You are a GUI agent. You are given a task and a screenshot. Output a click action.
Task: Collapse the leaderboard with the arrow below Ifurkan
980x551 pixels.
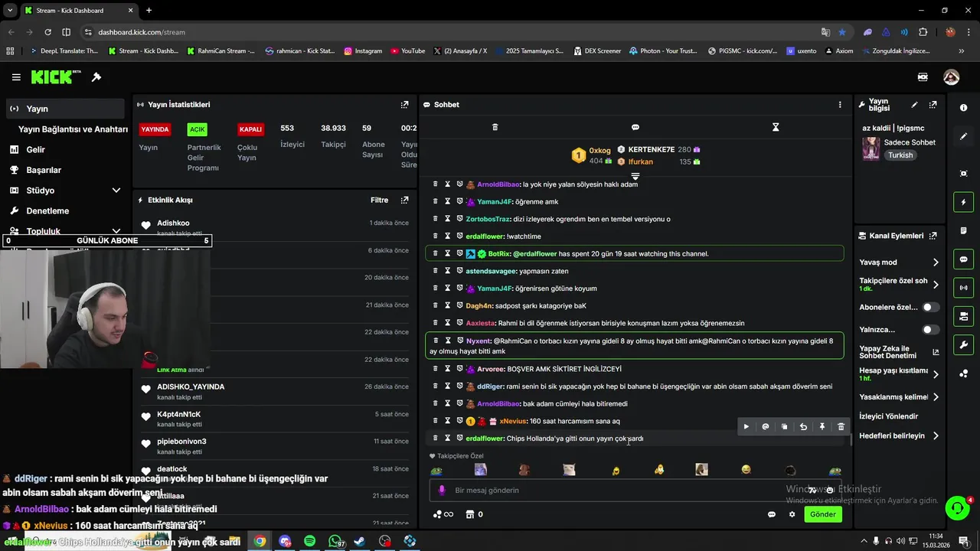(635, 176)
